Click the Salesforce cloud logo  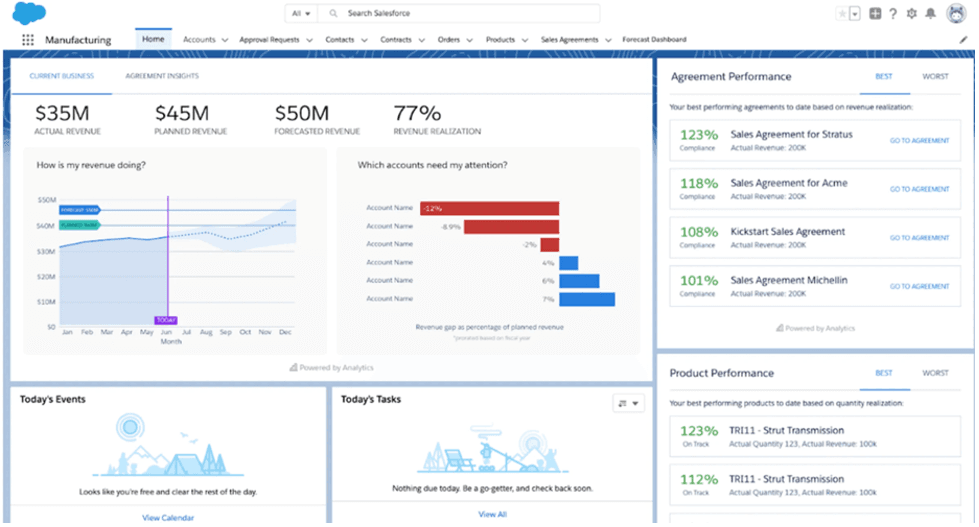pyautogui.click(x=30, y=14)
